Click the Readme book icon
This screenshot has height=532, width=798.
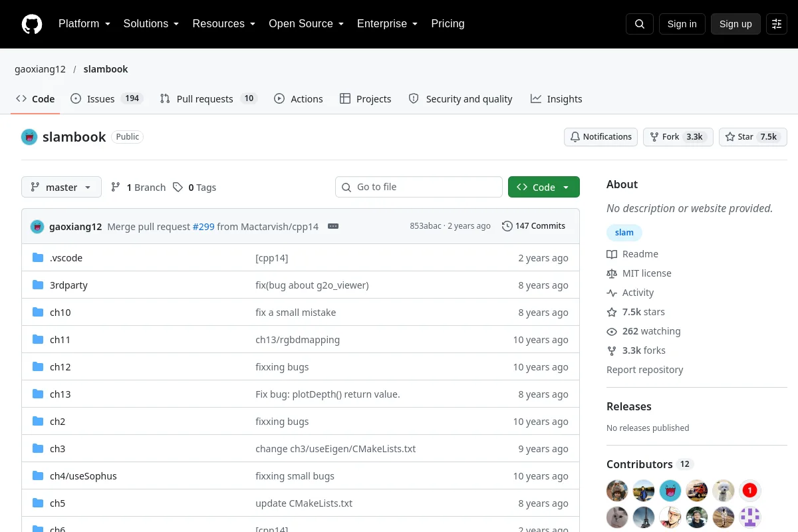[x=612, y=254]
